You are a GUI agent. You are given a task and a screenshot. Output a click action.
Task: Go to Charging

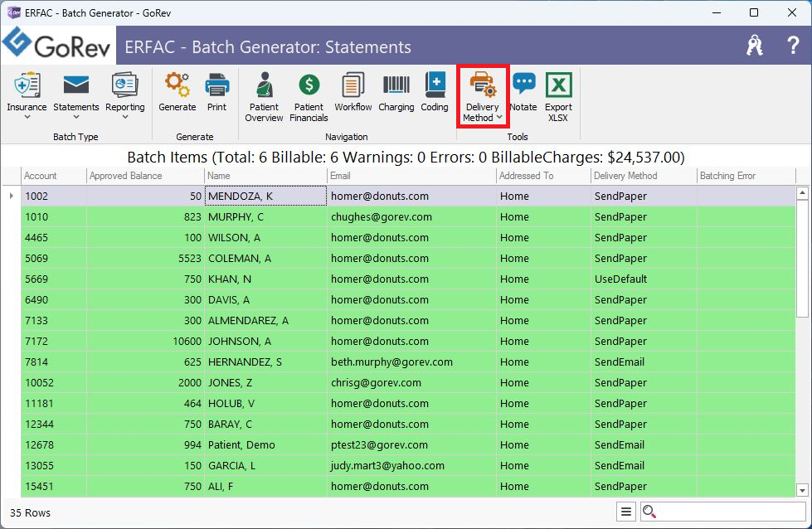(x=396, y=91)
